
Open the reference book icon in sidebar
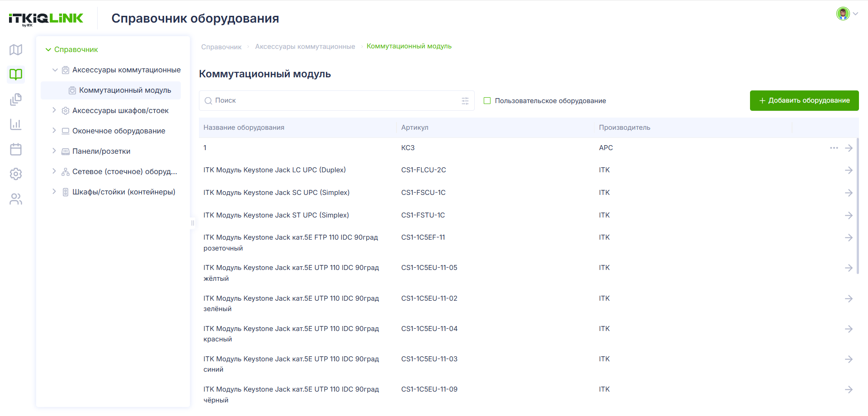[x=16, y=74]
